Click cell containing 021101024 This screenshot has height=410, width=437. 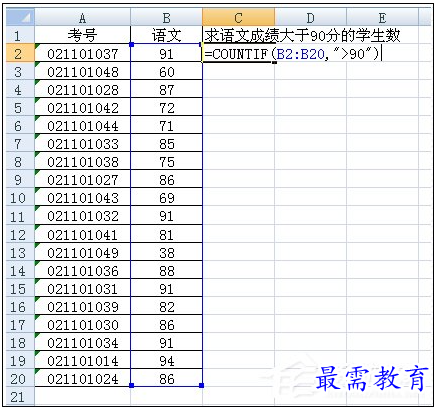coord(83,378)
